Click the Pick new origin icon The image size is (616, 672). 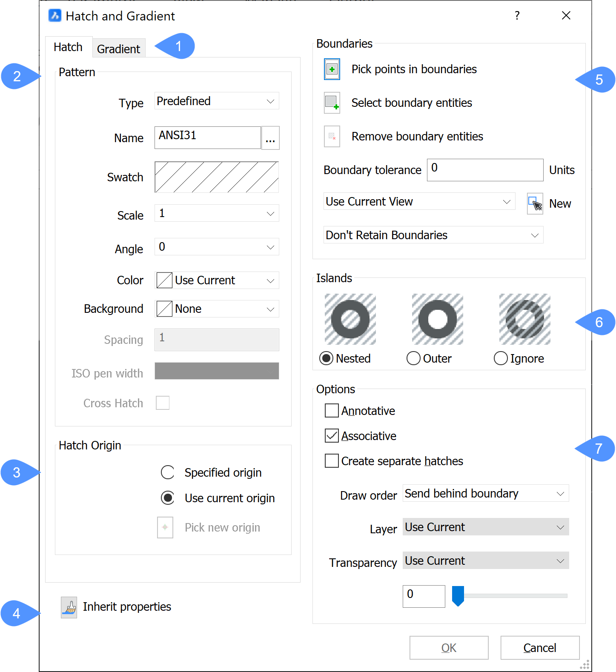165,528
